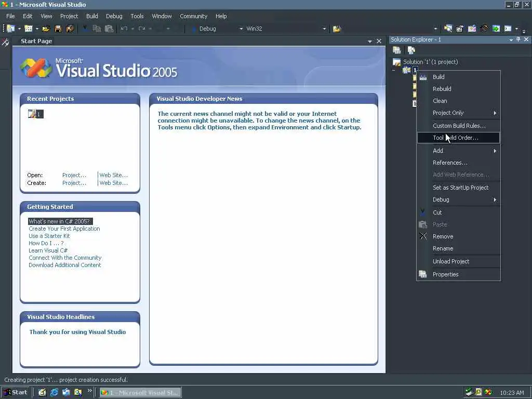Choose Set as StartUp Project
This screenshot has width=532, height=399.
click(x=458, y=188)
